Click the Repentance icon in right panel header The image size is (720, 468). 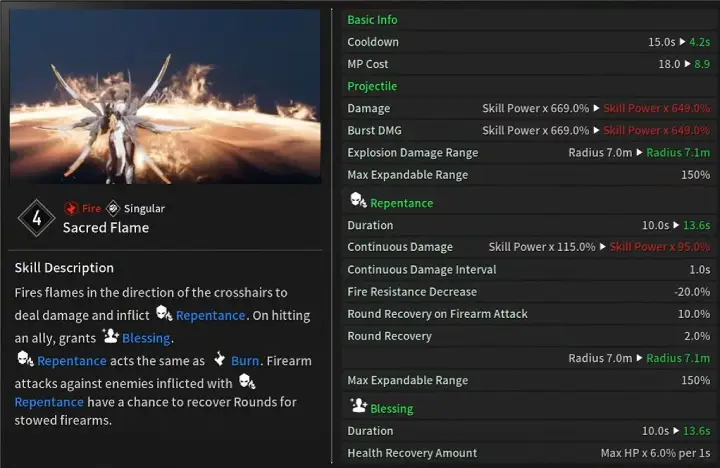pos(357,202)
